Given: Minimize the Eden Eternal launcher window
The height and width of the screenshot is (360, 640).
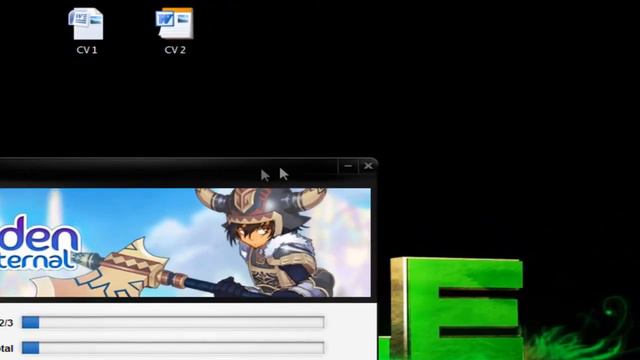Looking at the screenshot, I should 348,166.
